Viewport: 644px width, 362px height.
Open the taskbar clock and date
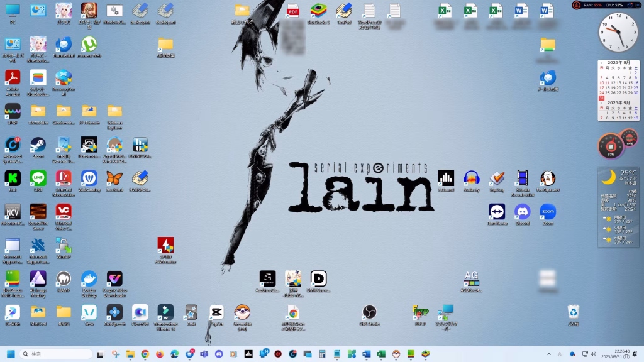point(615,354)
